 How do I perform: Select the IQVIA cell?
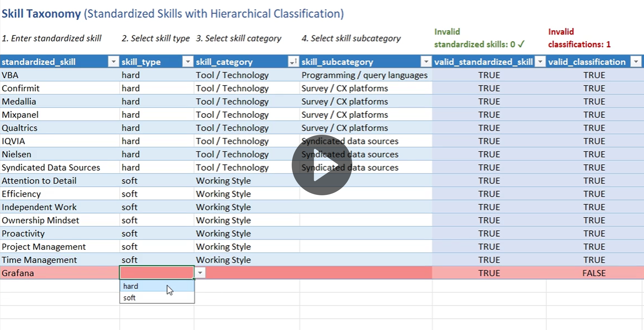tap(60, 141)
